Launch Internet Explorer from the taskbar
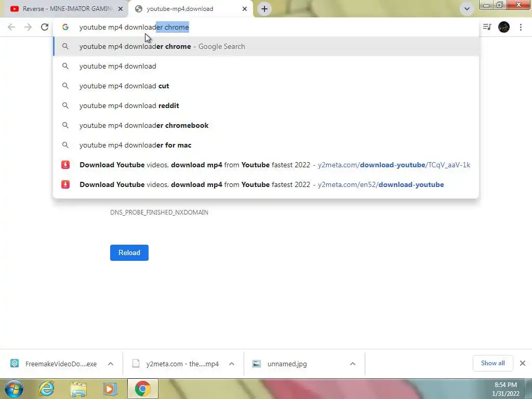 point(46,389)
